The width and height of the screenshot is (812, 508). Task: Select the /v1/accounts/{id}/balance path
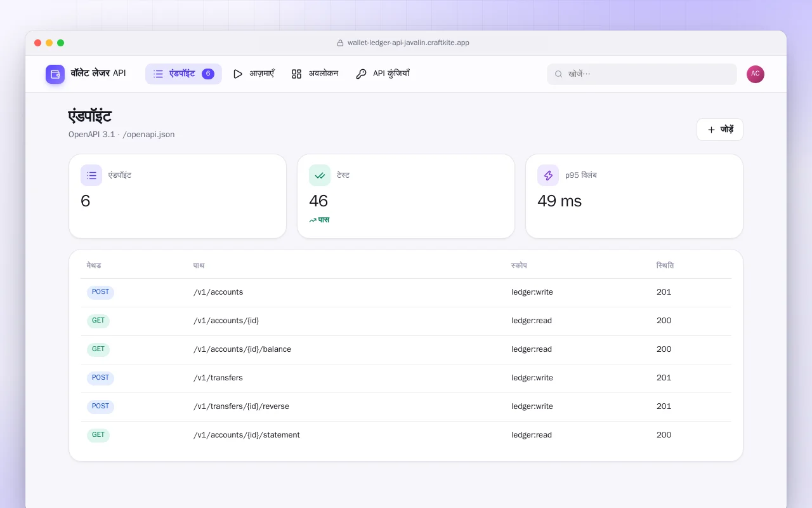[x=242, y=349]
